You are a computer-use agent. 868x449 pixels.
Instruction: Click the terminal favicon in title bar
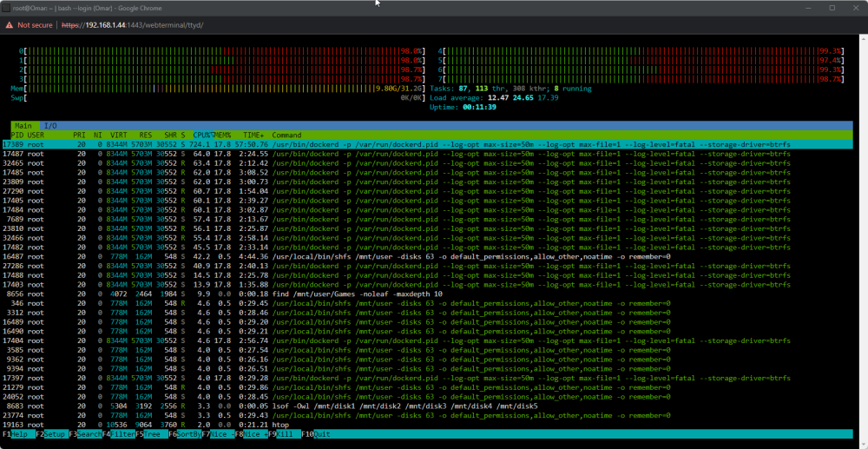click(x=6, y=8)
